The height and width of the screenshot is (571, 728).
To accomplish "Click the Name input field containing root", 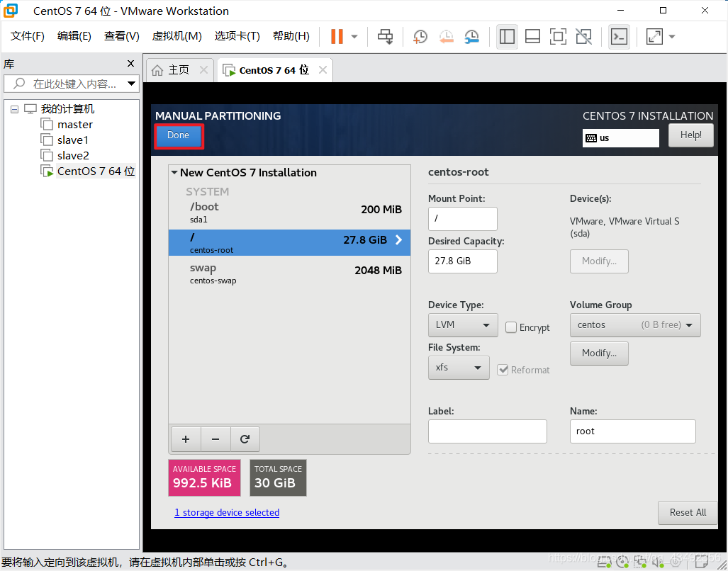I will pyautogui.click(x=632, y=431).
